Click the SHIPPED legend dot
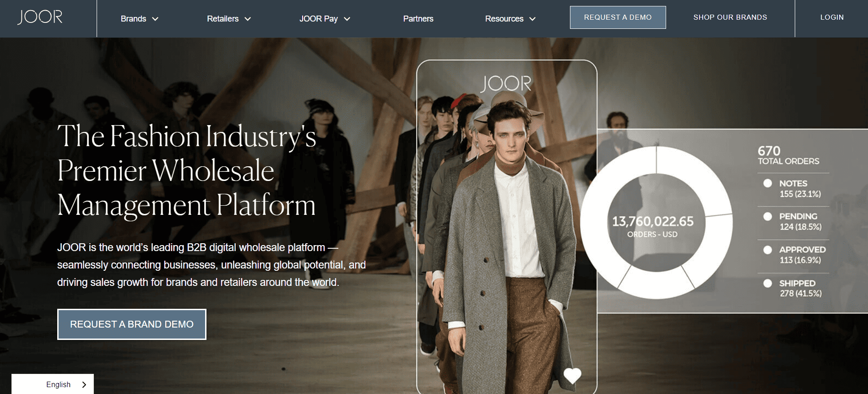Image resolution: width=868 pixels, height=394 pixels. (x=768, y=283)
